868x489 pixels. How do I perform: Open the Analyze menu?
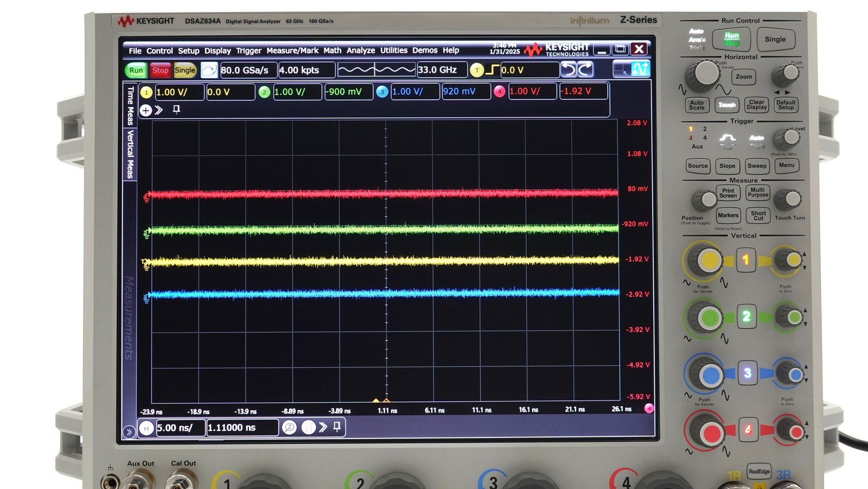pyautogui.click(x=361, y=50)
